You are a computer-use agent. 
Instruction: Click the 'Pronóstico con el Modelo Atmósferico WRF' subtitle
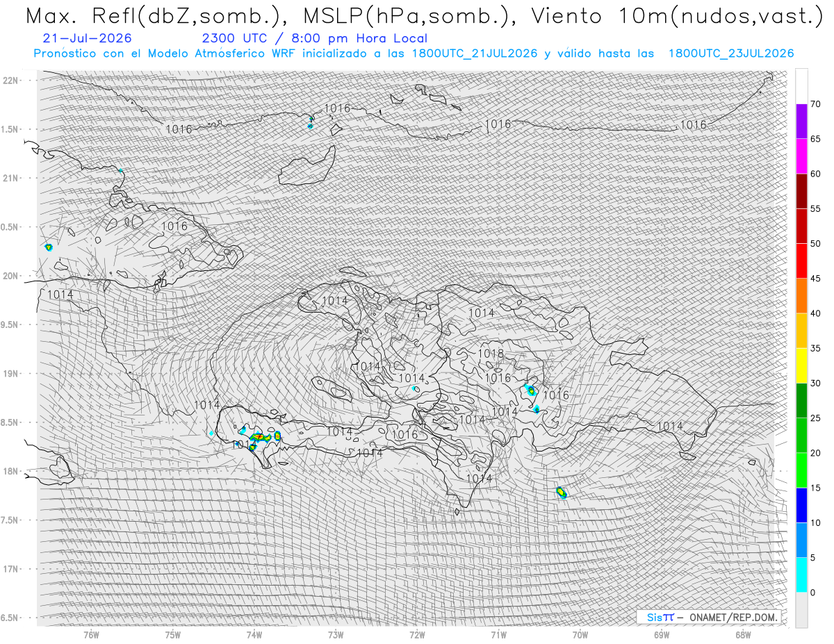(x=165, y=53)
